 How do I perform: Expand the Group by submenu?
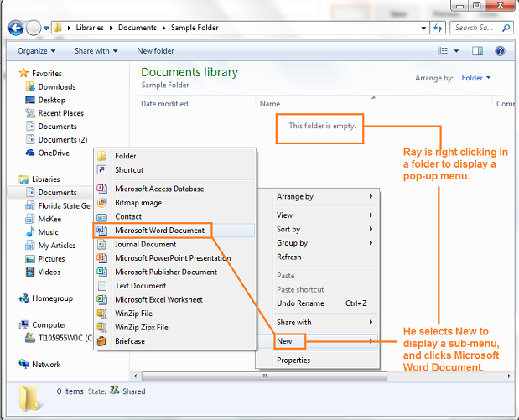318,243
